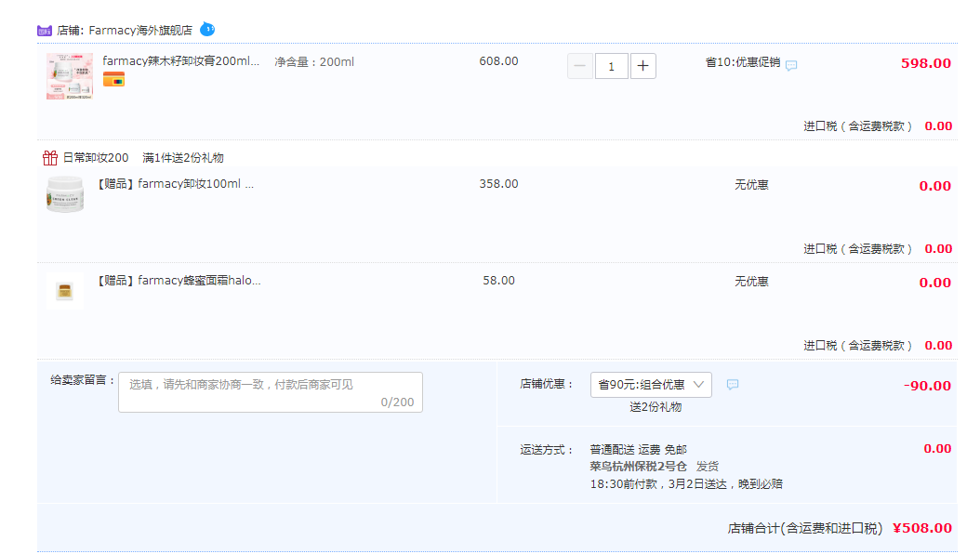The image size is (980, 554).
Task: Click the 送2份礼物 note under dropdown
Action: [656, 407]
